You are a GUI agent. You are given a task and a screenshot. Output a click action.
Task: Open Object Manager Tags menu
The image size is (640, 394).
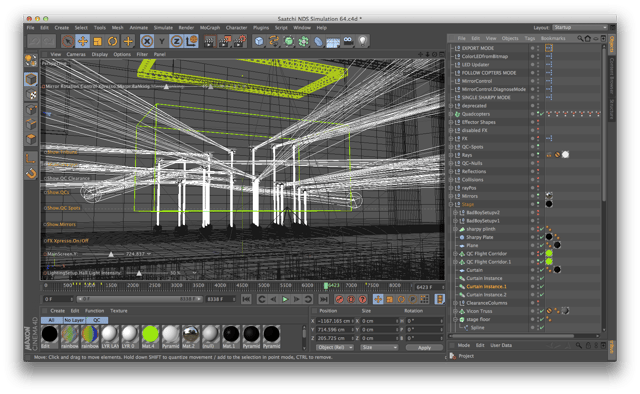530,38
